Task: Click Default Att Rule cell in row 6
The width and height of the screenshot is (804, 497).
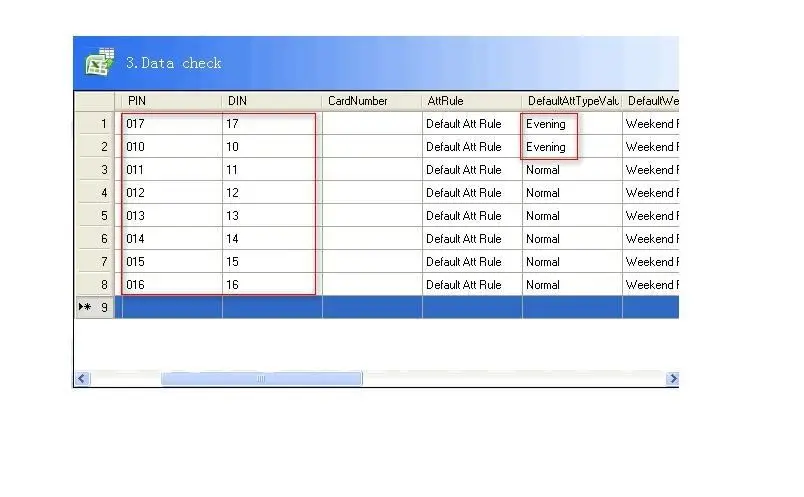Action: coord(472,239)
